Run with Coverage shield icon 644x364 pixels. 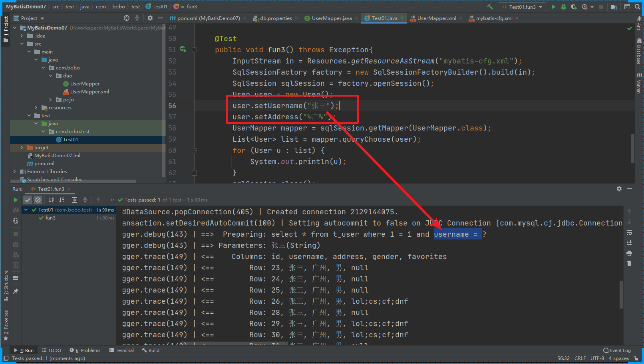[574, 7]
